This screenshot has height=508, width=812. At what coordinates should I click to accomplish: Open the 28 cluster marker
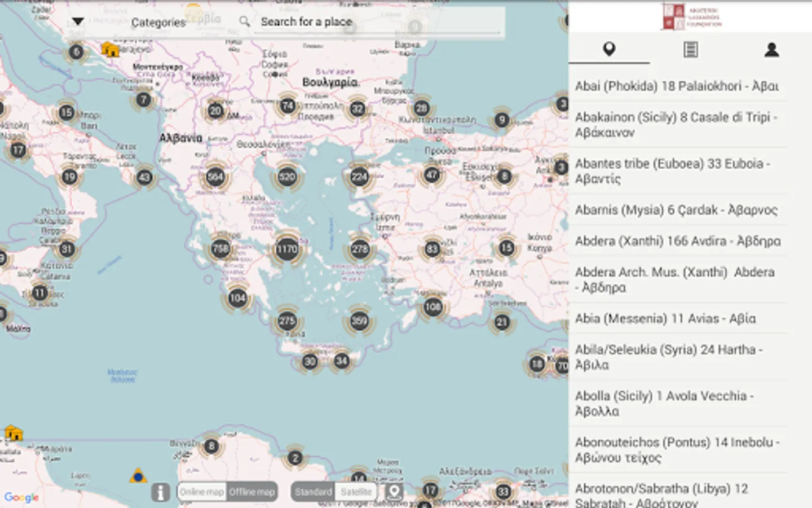click(x=421, y=108)
